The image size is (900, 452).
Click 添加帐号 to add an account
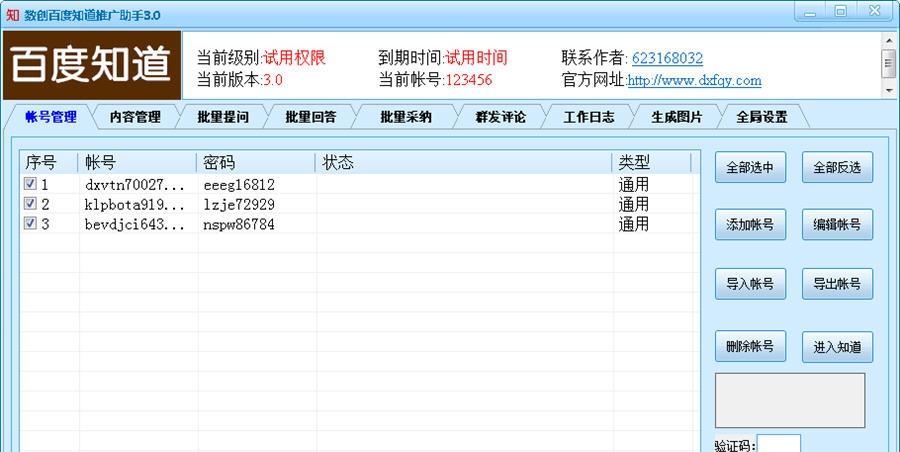tap(750, 225)
